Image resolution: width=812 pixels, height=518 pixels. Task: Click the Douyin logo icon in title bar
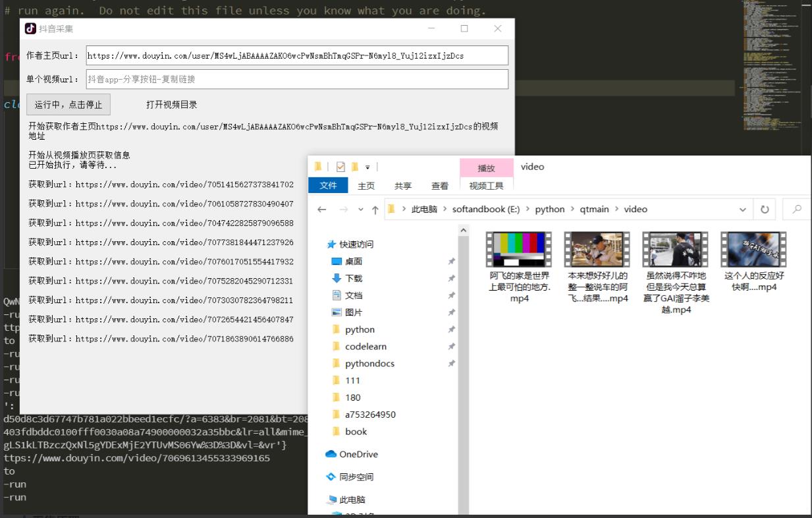click(x=30, y=28)
